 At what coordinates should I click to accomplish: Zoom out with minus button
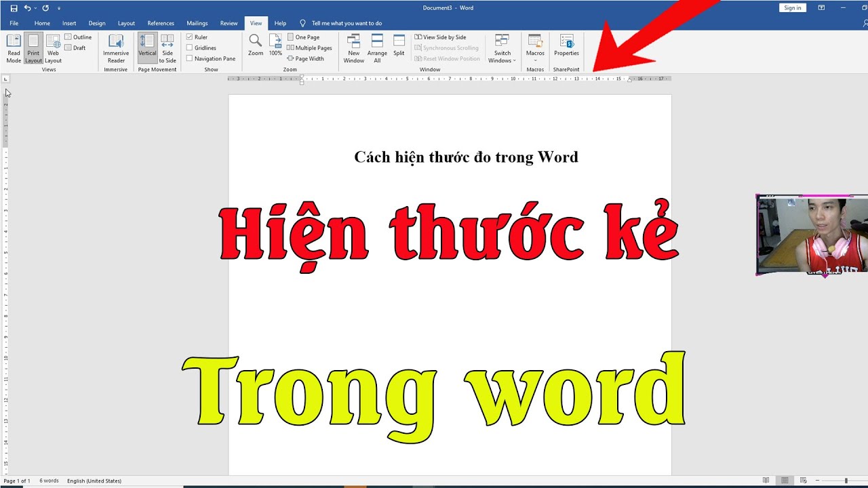point(818,481)
